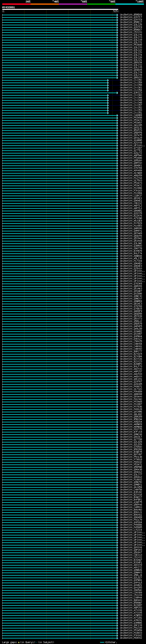
Task: Open hit UniRef100_B8RIT7
Action: tap(131, 352)
